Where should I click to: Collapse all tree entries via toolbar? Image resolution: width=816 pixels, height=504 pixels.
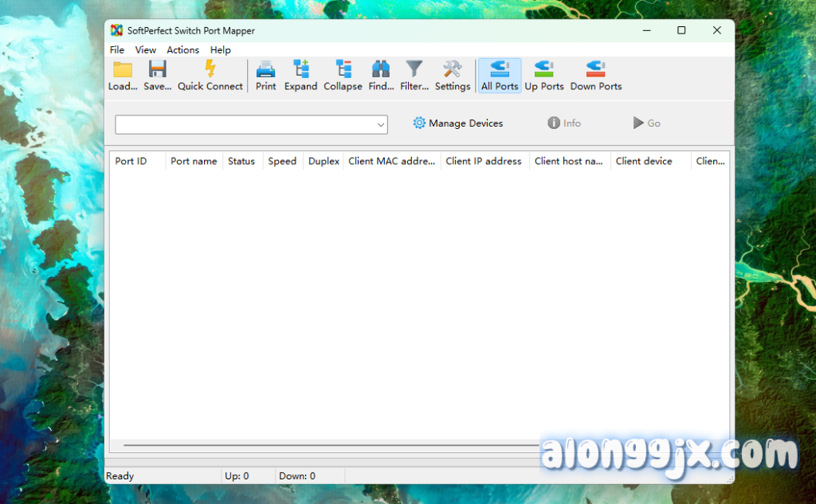(x=343, y=70)
